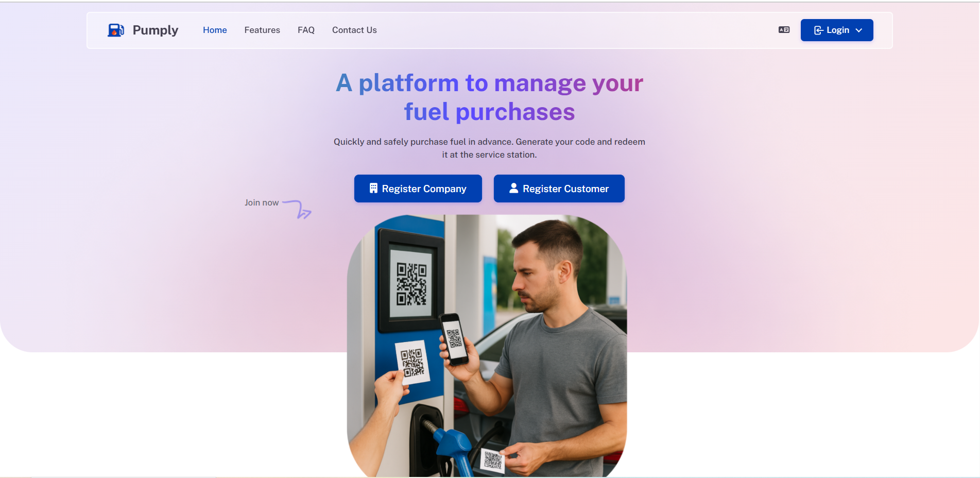Image resolution: width=980 pixels, height=478 pixels.
Task: Go to the Home nav item
Action: [215, 30]
